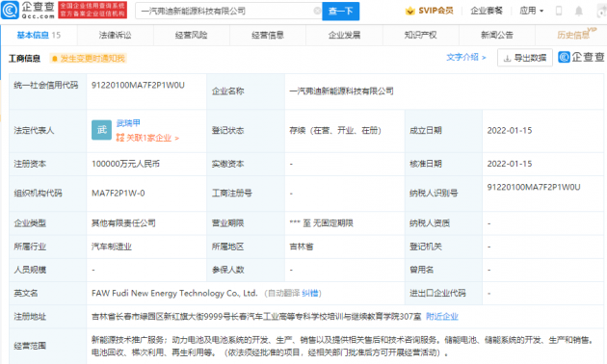Click the 纠错 correction link
Screen dimensions: 607x364
pyautogui.click(x=309, y=293)
